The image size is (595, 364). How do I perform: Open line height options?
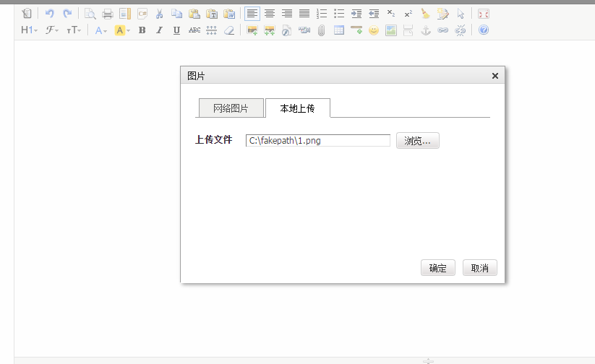[211, 30]
